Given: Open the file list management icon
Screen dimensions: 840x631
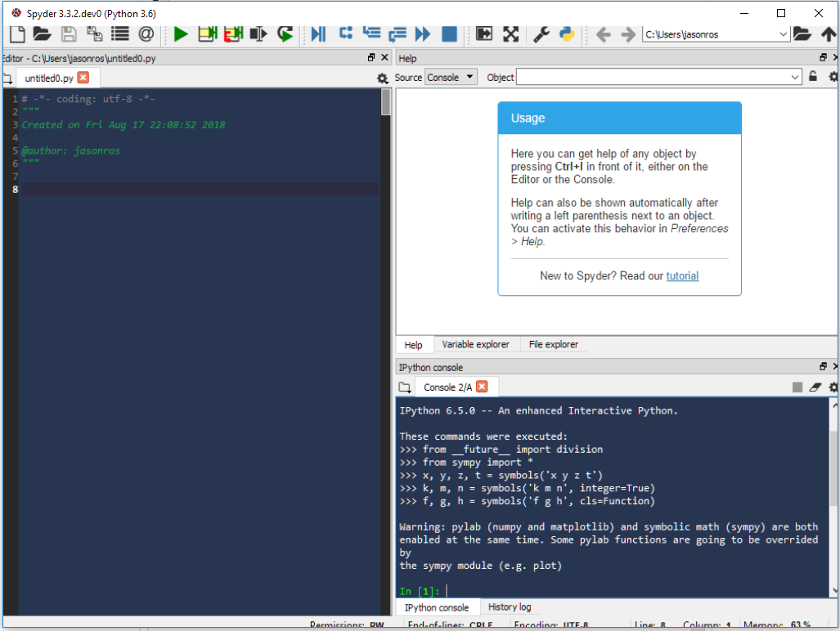Looking at the screenshot, I should 120,34.
